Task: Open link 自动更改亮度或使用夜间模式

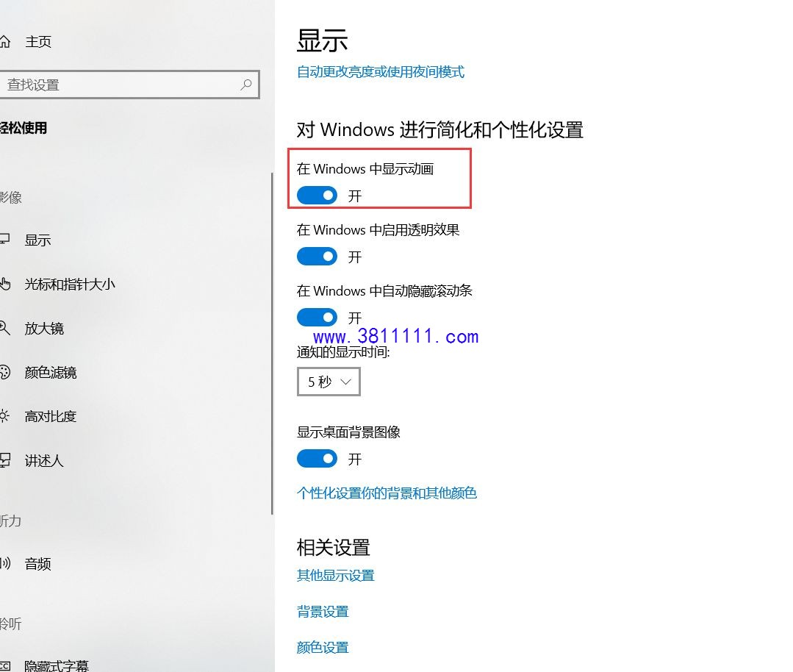Action: (380, 72)
